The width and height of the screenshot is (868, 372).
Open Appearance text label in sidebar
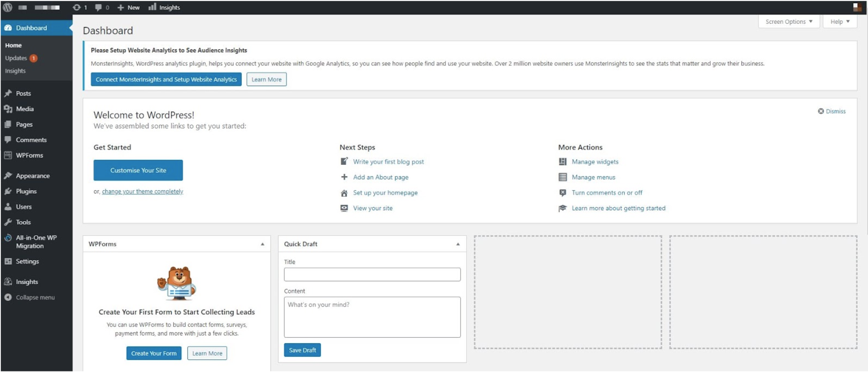(33, 176)
